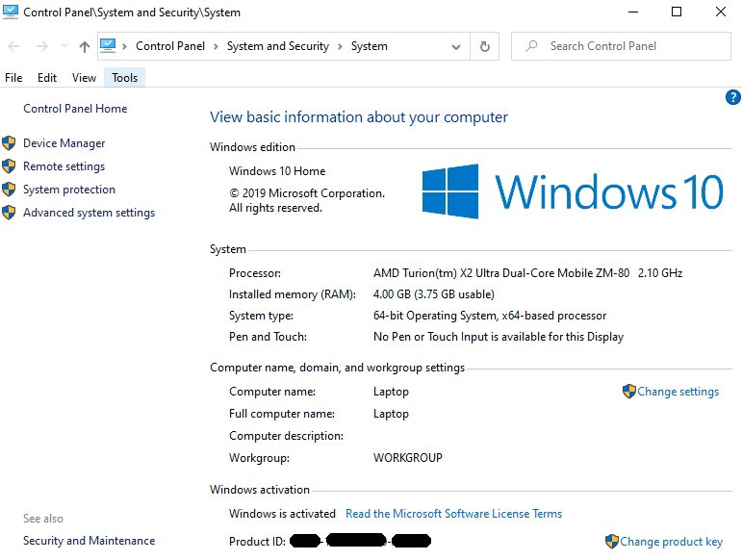Open Remote settings link
The image size is (742, 560).
[x=64, y=166]
